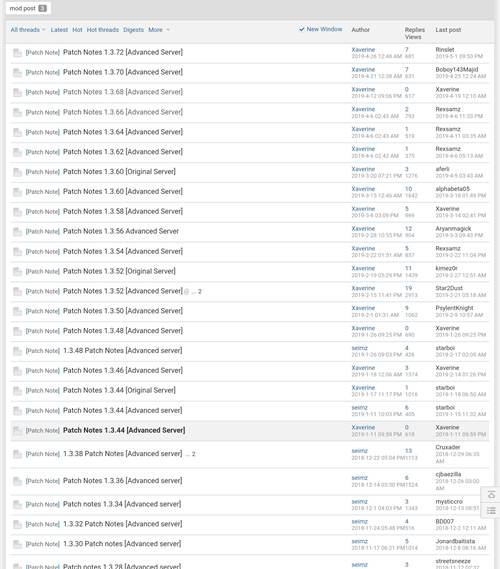Click the attachment icon after Patch Notes 1.3.52 [Advanced Server]
The height and width of the screenshot is (569, 500).
[187, 292]
